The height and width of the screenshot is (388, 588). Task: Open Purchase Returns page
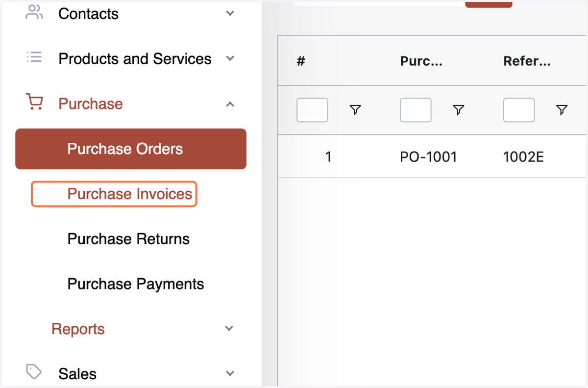pos(128,239)
